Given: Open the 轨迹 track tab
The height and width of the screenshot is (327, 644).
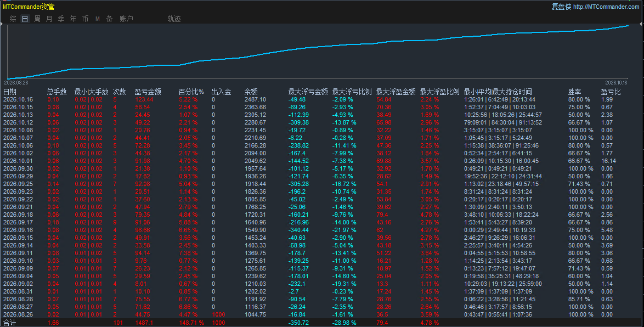Looking at the screenshot, I should 174,19.
